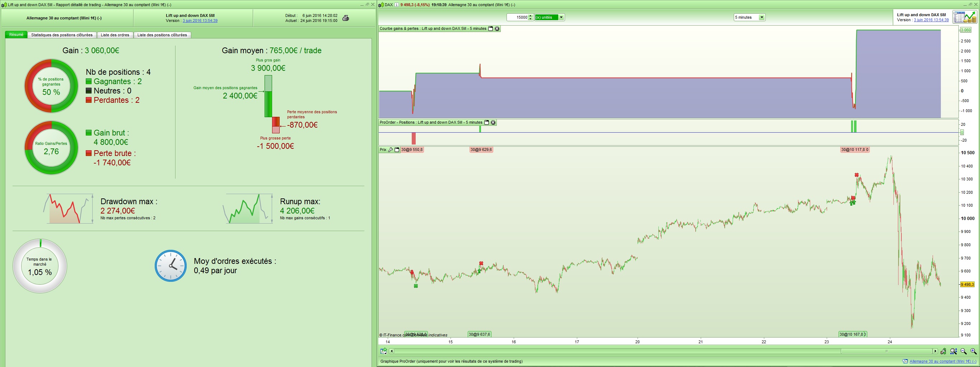Open the chart list icon beside the scrollbar
This screenshot has height=367, width=980.
(383, 351)
